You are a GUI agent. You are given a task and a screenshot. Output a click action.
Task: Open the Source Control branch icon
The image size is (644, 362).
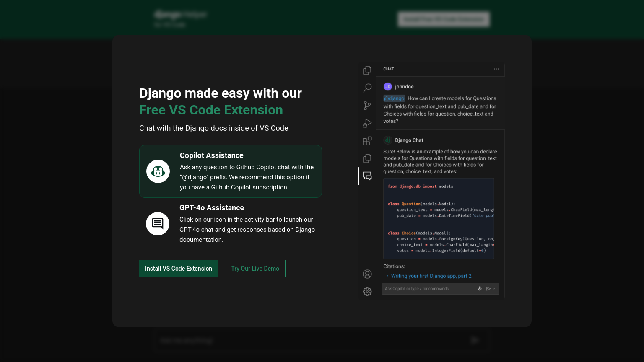(367, 106)
